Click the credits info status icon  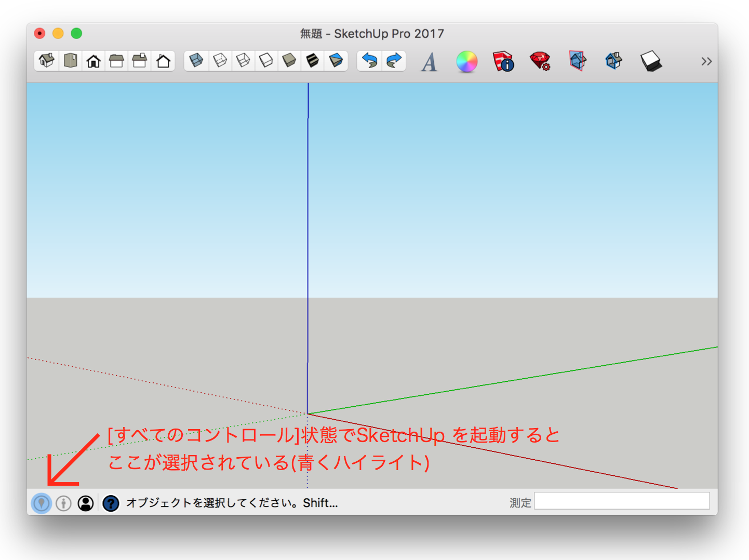tap(63, 503)
